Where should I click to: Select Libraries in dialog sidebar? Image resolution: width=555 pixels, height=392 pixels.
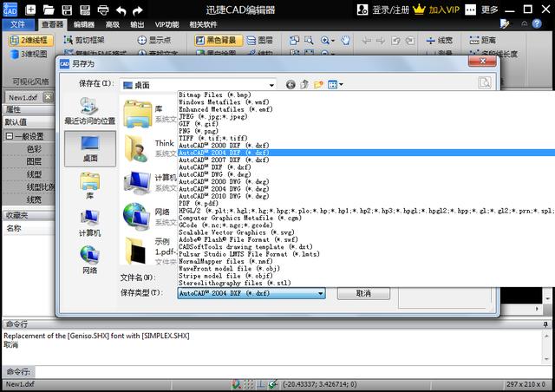[90, 186]
